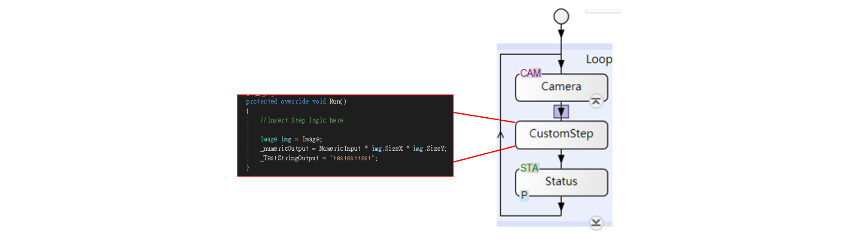Click the start circle of the flow
The image size is (868, 247).
tap(561, 17)
